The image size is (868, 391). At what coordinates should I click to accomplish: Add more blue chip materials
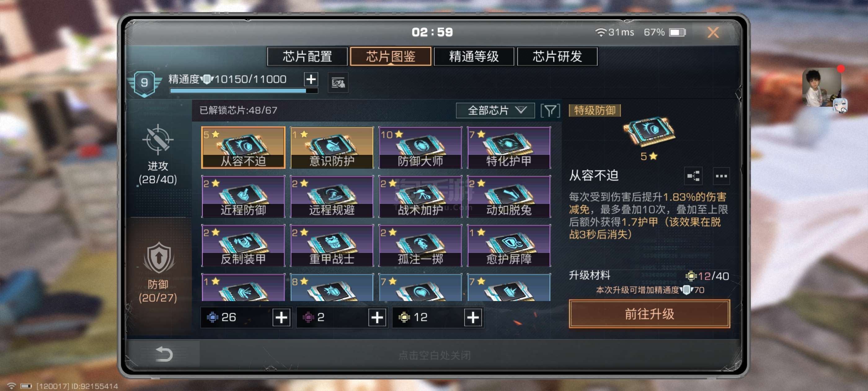pyautogui.click(x=281, y=317)
